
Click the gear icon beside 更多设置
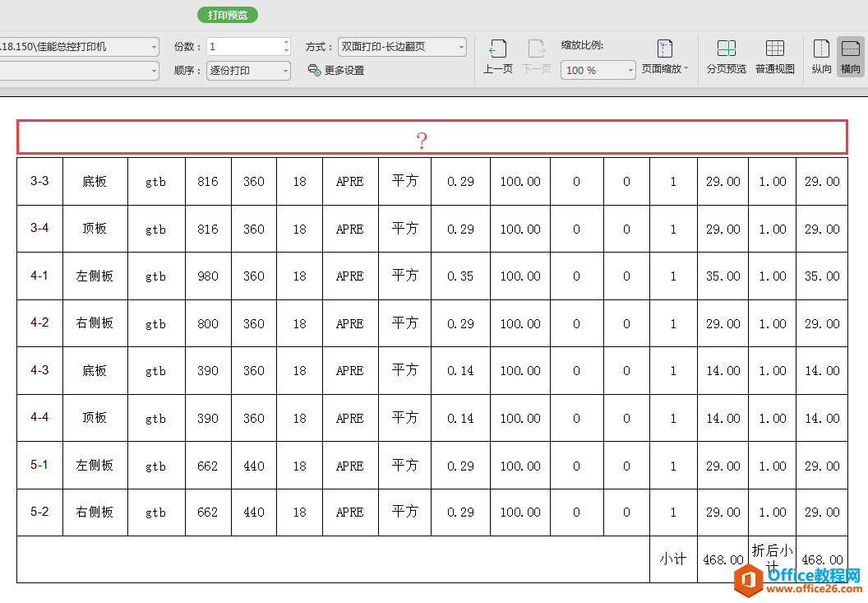click(314, 70)
